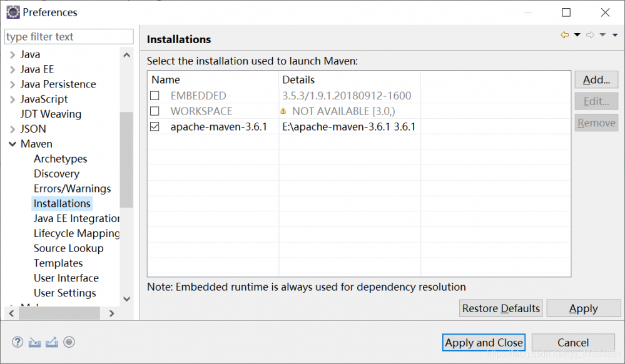This screenshot has width=625, height=364.
Task: Open the preferences view menu dropdown
Action: coord(615,35)
